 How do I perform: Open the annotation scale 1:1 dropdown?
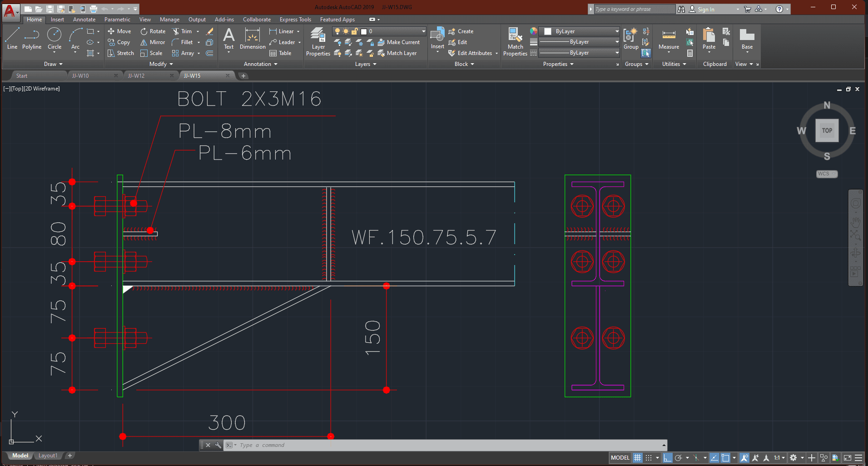coord(779,458)
